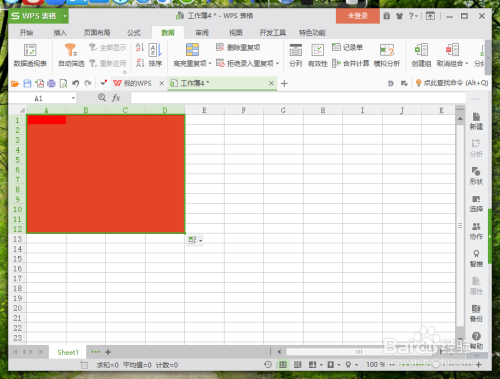The width and height of the screenshot is (500, 379).
Task: Click the zoom slider in status bar
Action: point(435,365)
